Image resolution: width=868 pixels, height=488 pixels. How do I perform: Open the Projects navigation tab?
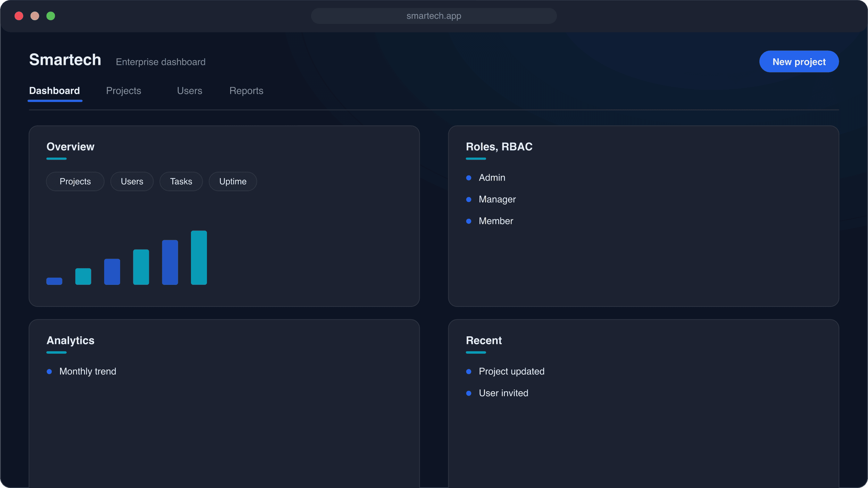coord(124,91)
